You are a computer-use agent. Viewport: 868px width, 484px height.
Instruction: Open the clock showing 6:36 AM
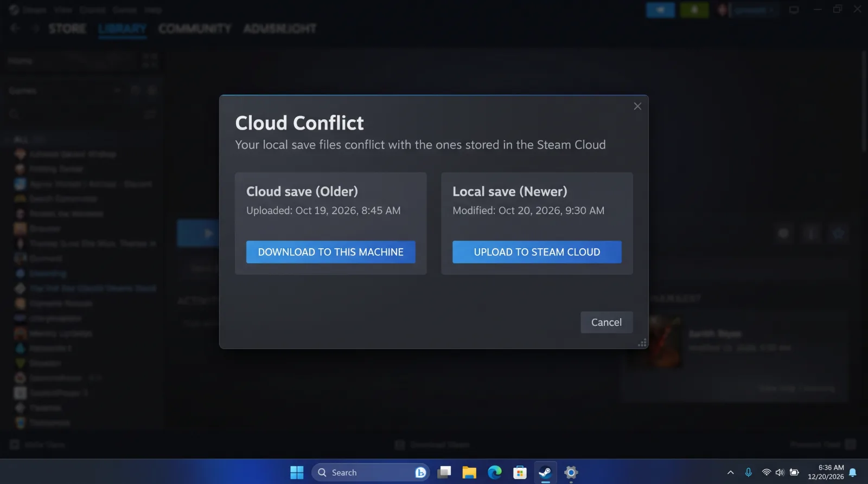(826, 472)
